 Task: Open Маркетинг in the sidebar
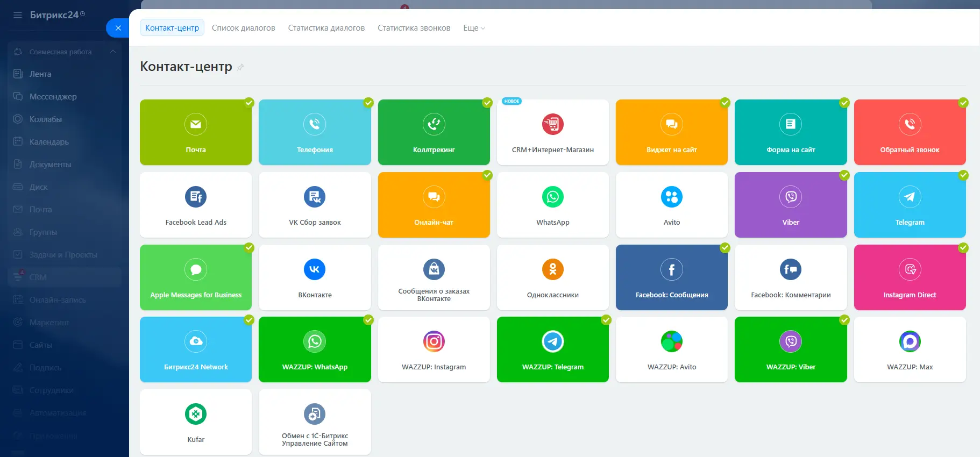click(x=65, y=323)
